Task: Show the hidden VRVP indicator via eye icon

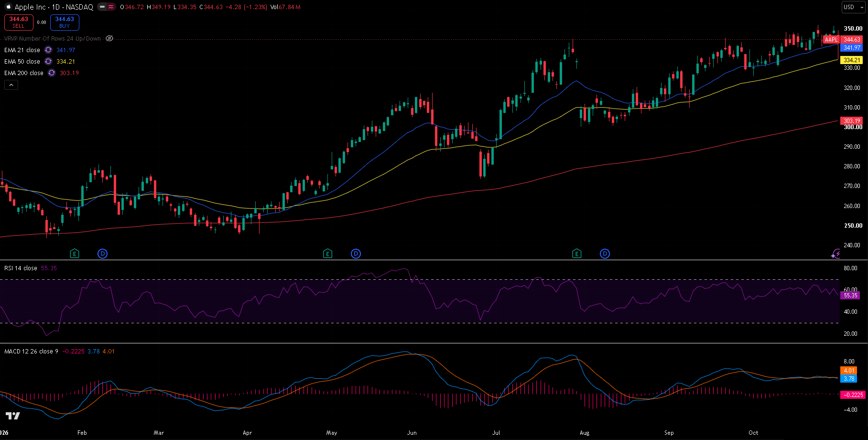Action: pos(109,38)
